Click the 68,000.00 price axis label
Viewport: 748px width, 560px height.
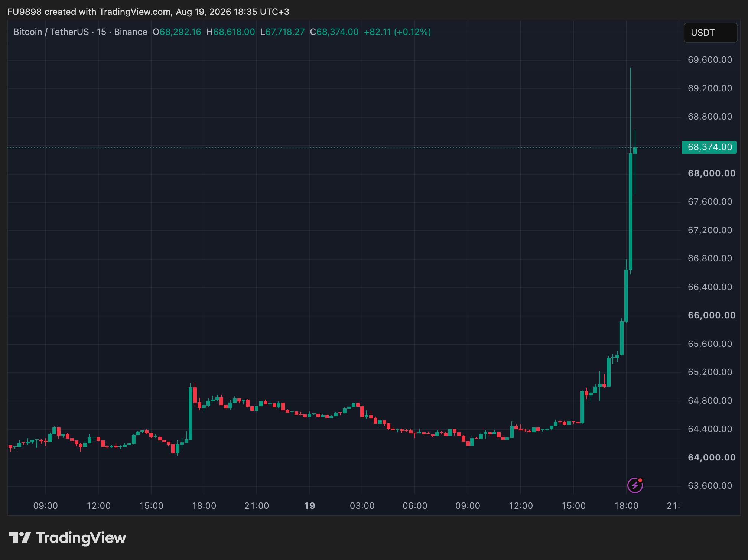click(712, 173)
